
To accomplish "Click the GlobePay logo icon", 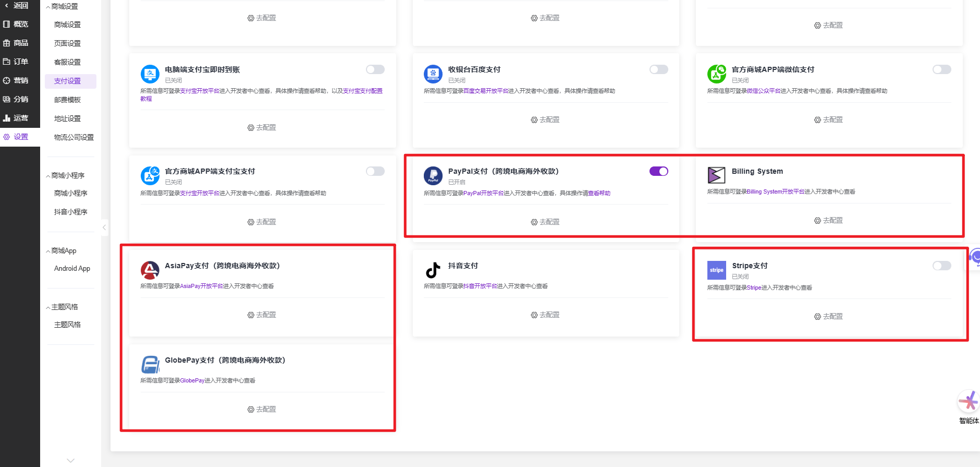I will (x=150, y=365).
